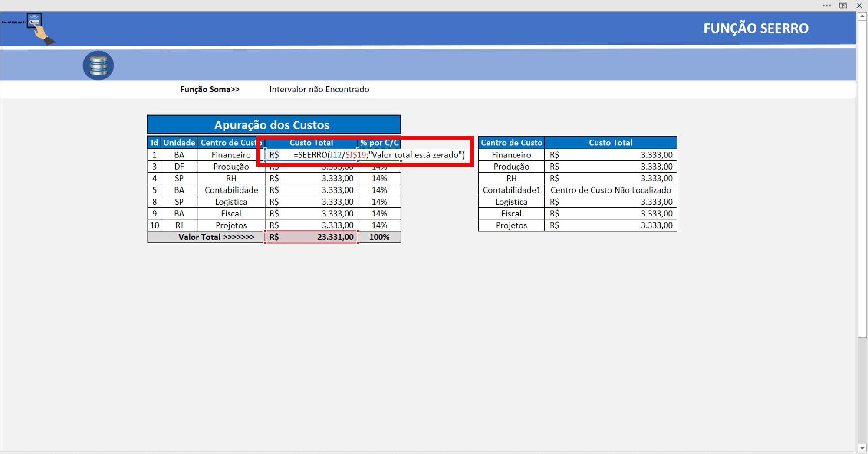Select 'Produção' in the Apuração table
This screenshot has height=454, width=868.
tap(231, 167)
